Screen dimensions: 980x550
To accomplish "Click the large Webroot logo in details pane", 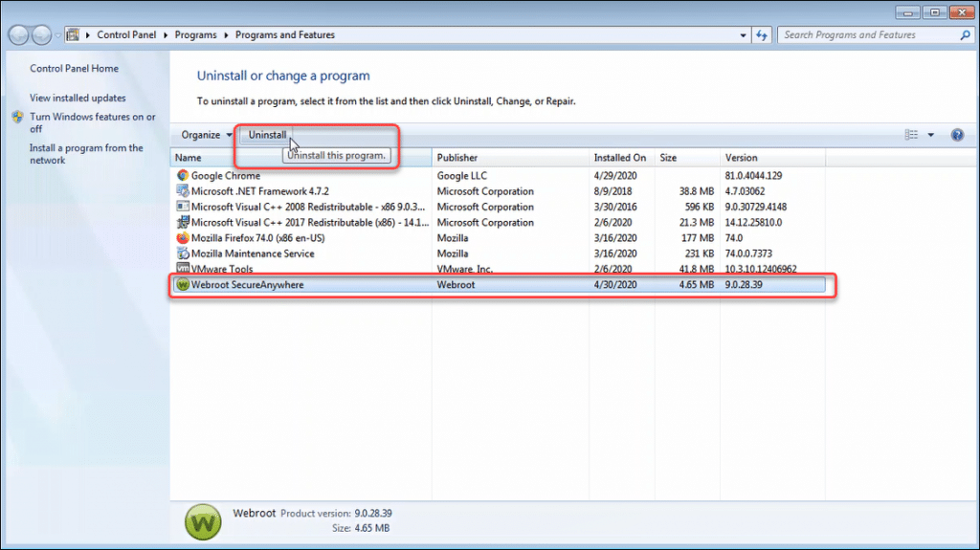I will point(203,522).
